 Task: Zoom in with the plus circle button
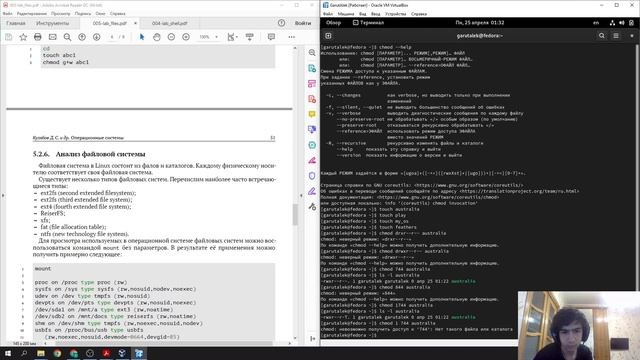tap(186, 37)
